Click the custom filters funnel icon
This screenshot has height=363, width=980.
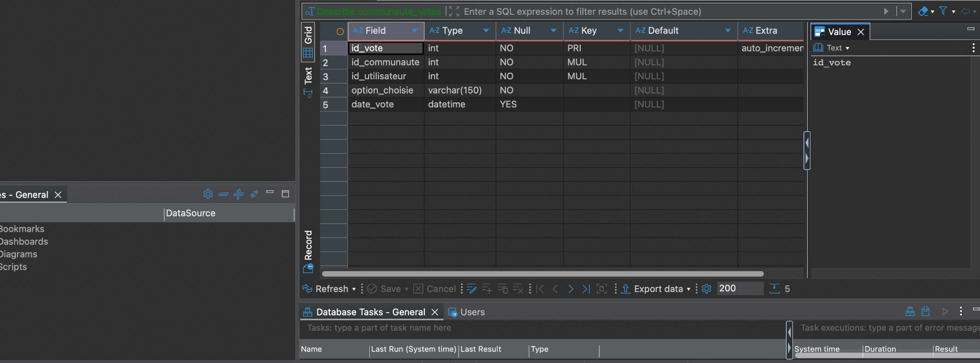coord(943,11)
